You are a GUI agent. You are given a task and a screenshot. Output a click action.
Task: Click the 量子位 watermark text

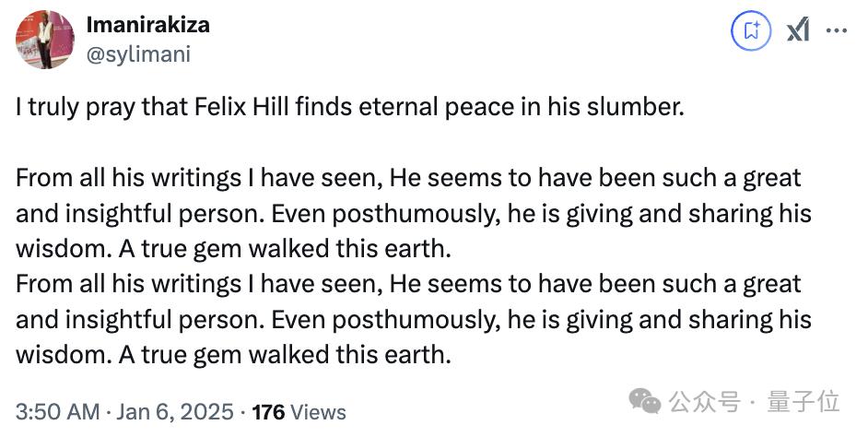tap(805, 402)
